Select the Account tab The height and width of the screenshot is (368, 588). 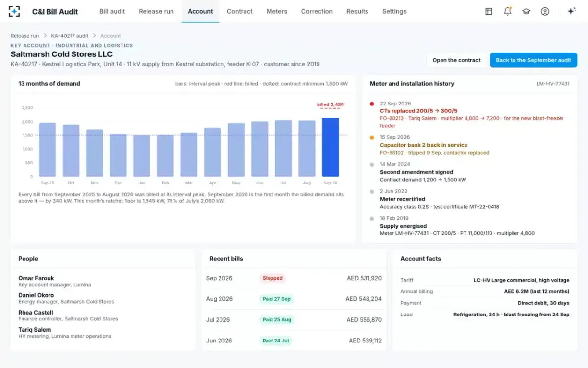coord(200,11)
